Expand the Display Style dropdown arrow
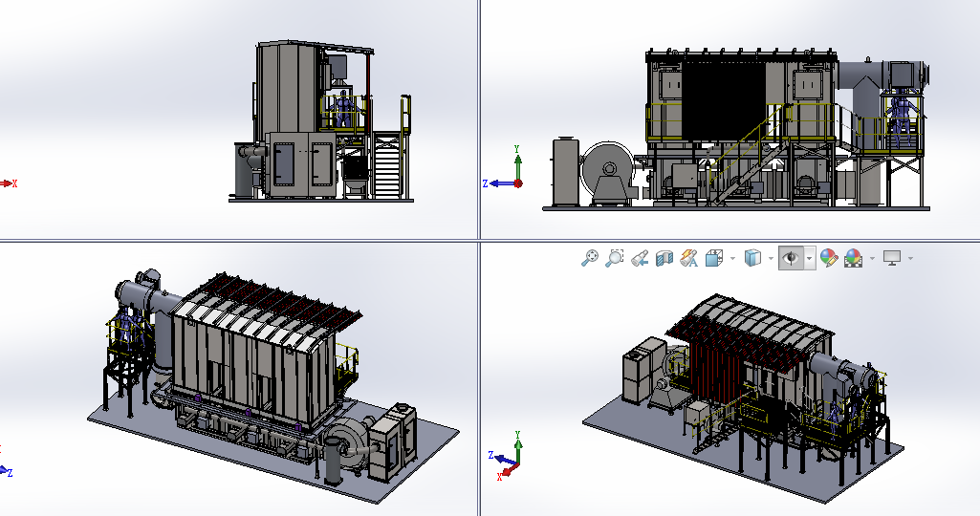 click(x=771, y=258)
